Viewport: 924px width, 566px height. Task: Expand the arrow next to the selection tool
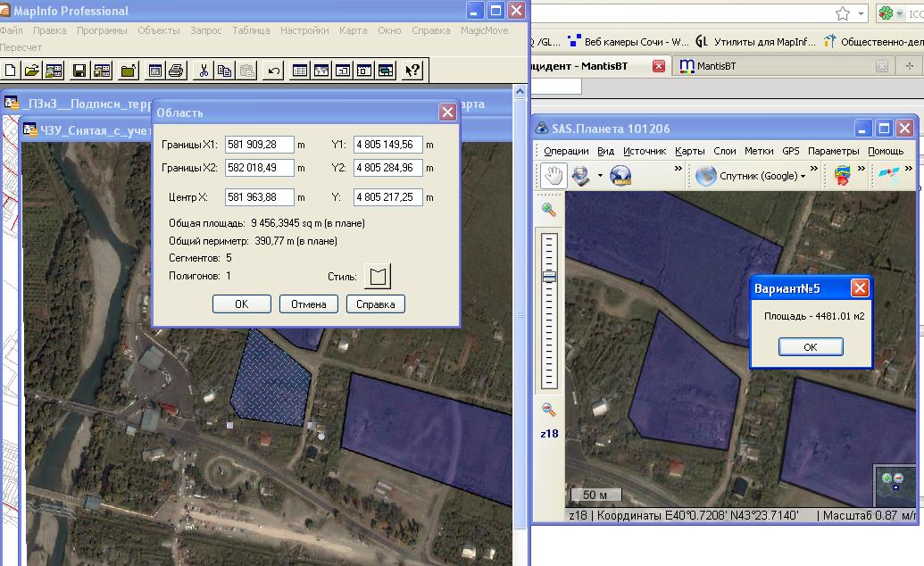tap(600, 176)
